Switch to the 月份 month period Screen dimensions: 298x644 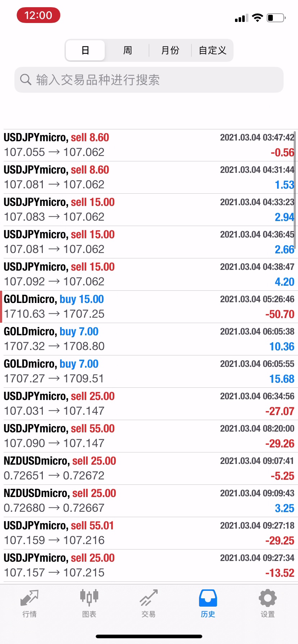point(170,50)
